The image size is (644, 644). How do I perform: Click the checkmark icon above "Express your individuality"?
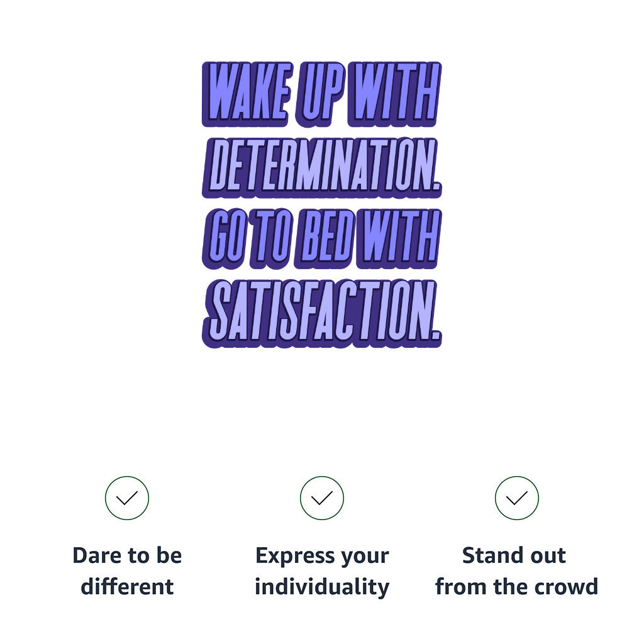point(322,498)
